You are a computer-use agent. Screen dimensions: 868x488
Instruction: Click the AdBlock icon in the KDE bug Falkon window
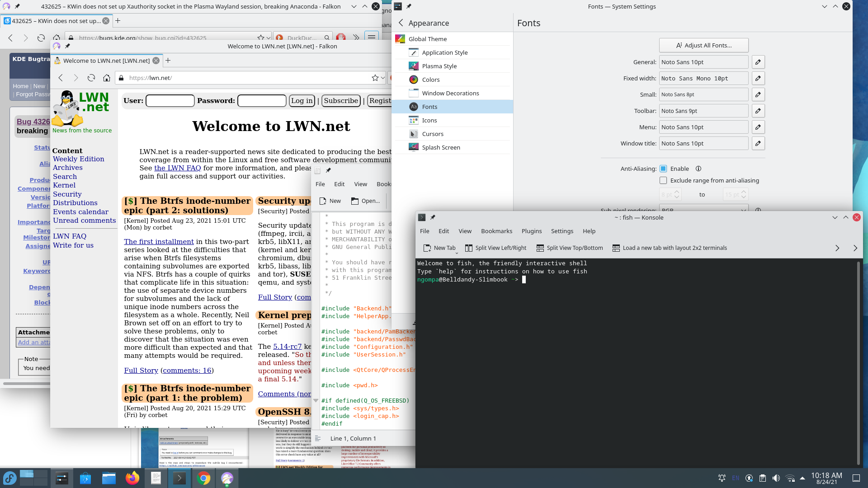click(341, 38)
